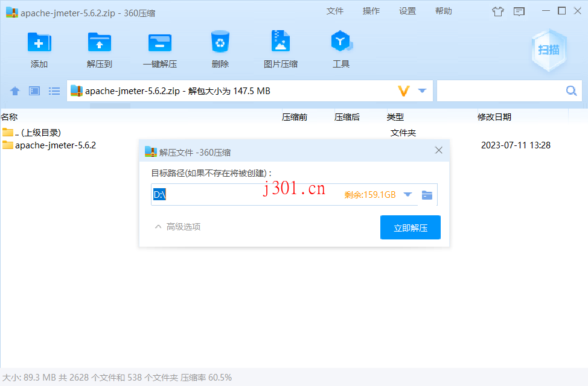
Task: Open the 设置 menu
Action: tap(407, 11)
